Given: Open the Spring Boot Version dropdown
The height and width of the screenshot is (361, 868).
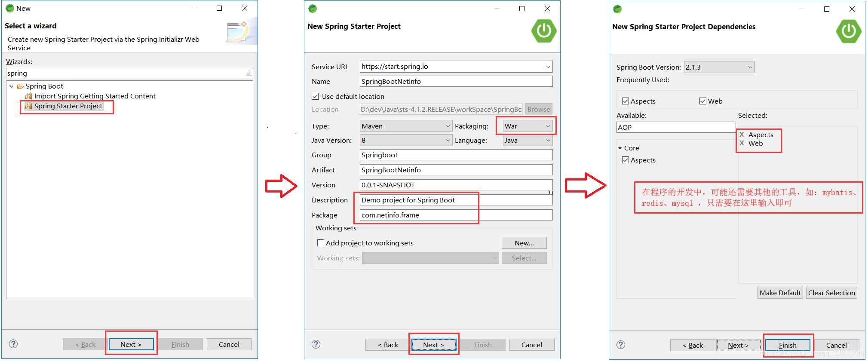Looking at the screenshot, I should (x=750, y=67).
